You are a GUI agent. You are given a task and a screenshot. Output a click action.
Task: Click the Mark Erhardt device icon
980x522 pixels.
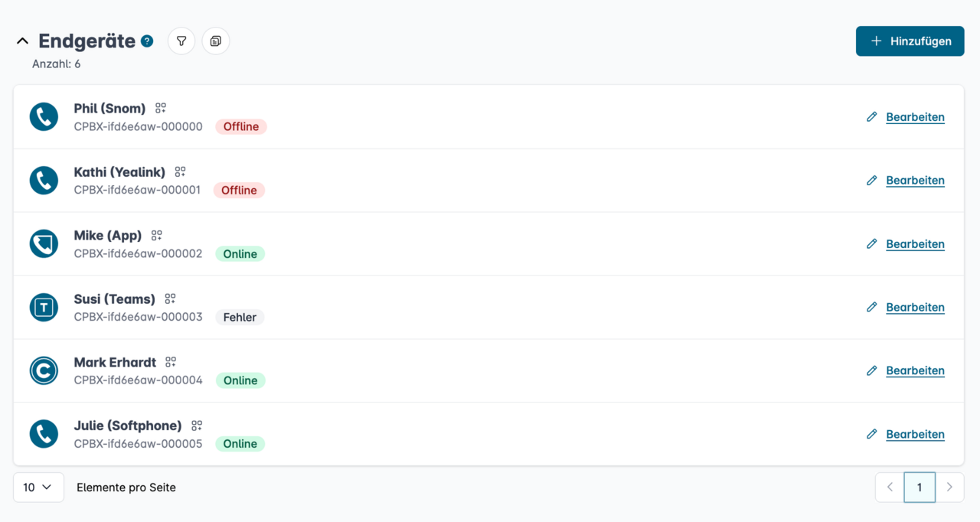(x=44, y=371)
